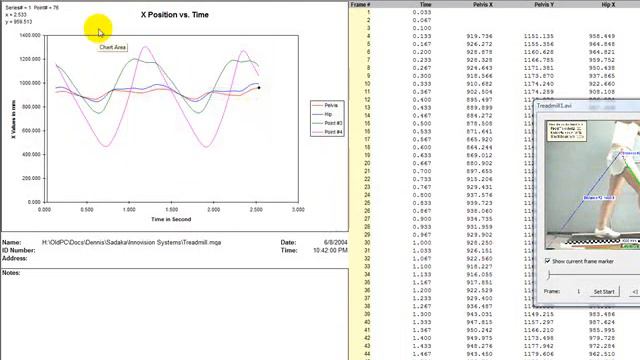640x360 pixels.
Task: Click the Hip X column header
Action: pos(608,4)
